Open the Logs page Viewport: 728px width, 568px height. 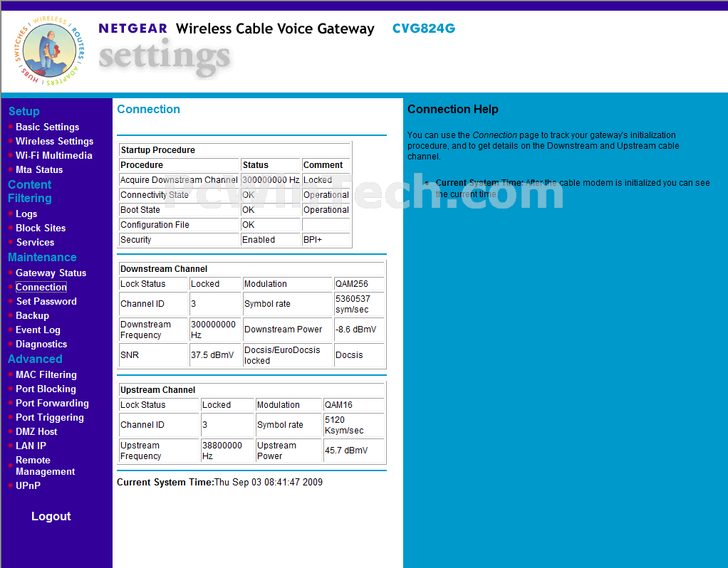click(x=26, y=214)
